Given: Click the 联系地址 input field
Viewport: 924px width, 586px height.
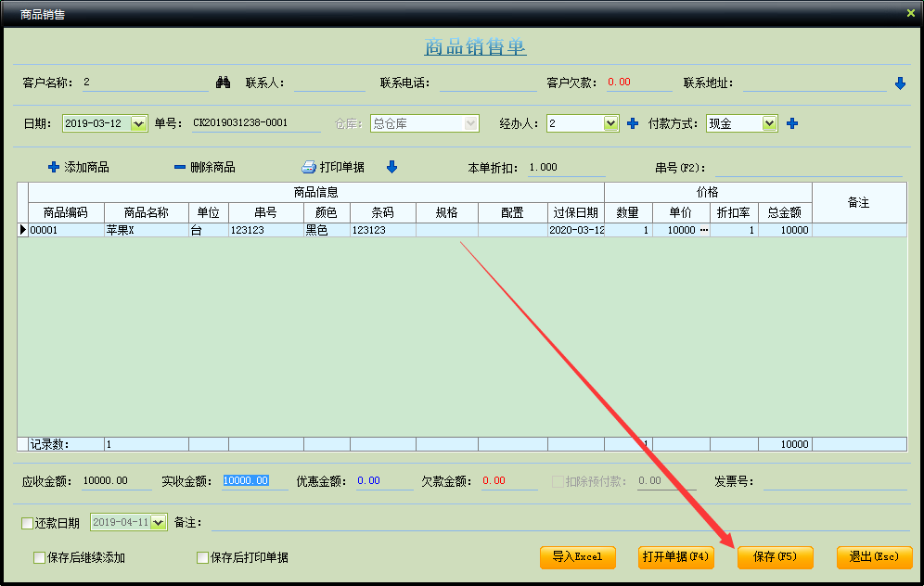Looking at the screenshot, I should [815, 83].
